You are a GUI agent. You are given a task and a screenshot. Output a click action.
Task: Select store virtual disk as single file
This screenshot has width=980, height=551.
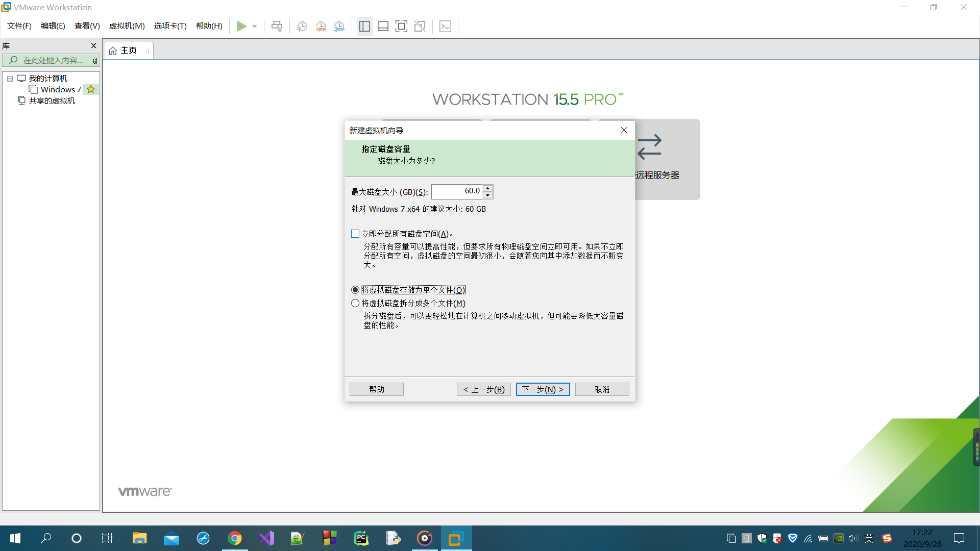(355, 290)
